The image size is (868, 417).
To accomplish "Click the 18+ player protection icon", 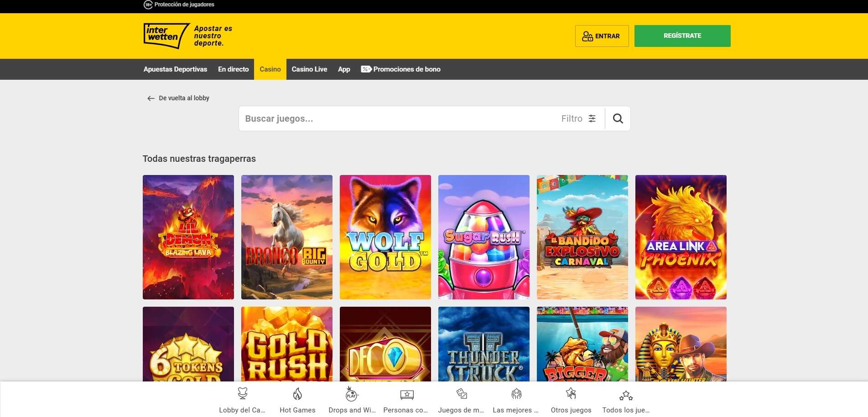I will point(148,5).
